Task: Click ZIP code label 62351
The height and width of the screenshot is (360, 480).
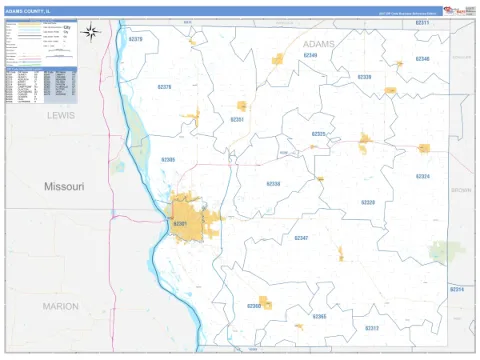Action: click(237, 119)
